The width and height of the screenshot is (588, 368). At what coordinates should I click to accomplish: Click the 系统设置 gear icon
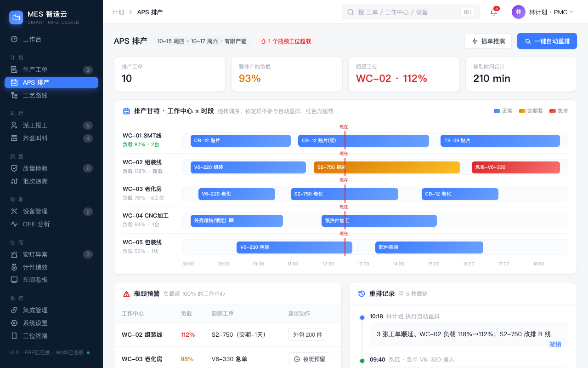tap(14, 323)
